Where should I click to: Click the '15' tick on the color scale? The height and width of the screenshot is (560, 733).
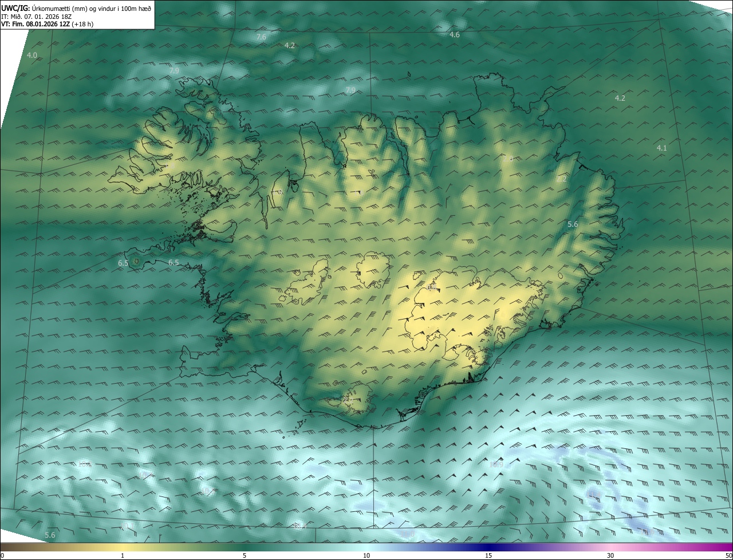(x=488, y=555)
